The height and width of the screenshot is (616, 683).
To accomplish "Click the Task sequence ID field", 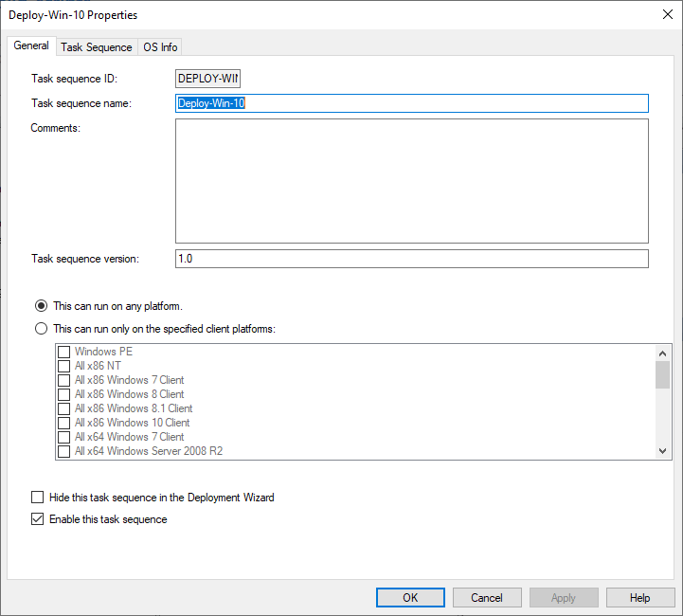I will 208,79.
